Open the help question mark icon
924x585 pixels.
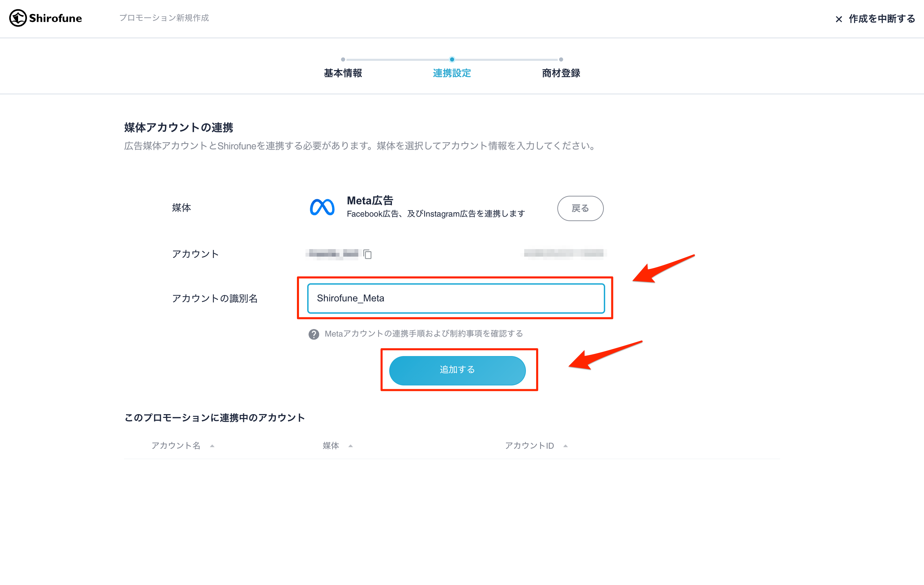(x=313, y=334)
